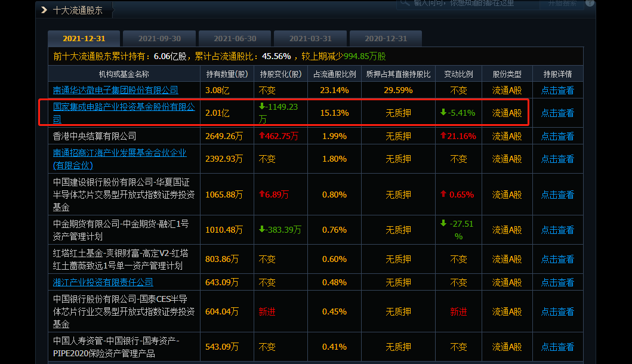
Task: Switch to the 2021-06-30 tab
Action: coord(235,39)
